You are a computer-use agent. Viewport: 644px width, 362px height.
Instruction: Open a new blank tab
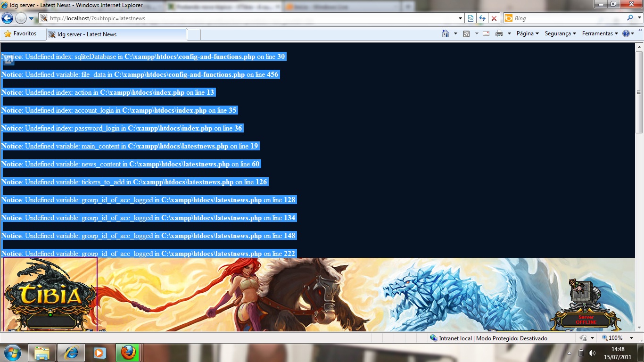click(x=194, y=34)
